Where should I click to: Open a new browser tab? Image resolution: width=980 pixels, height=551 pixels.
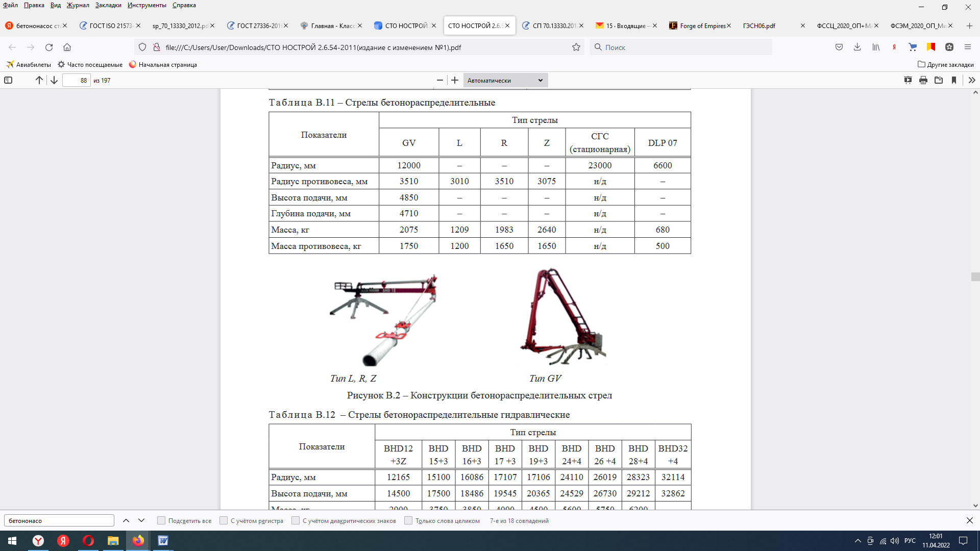point(969,26)
